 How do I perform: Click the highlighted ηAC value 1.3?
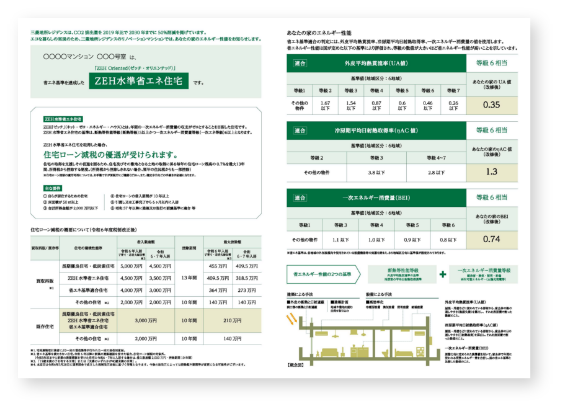(492, 172)
